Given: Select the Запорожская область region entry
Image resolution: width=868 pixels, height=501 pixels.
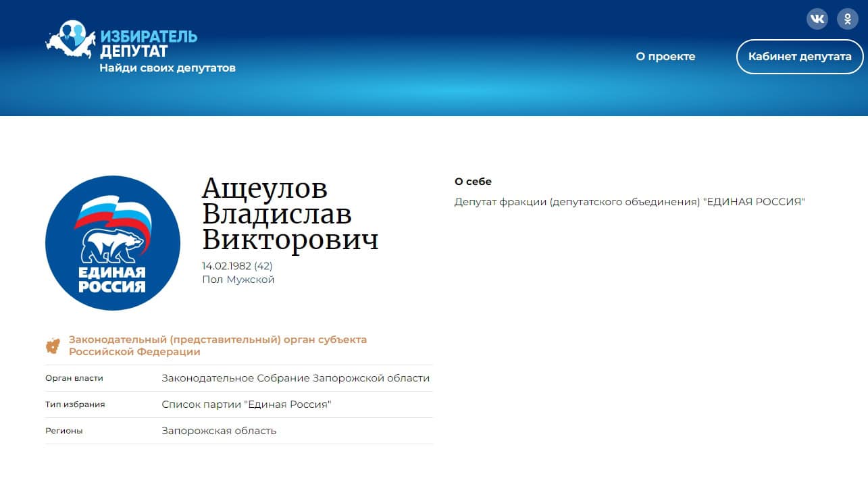Looking at the screenshot, I should [x=218, y=430].
